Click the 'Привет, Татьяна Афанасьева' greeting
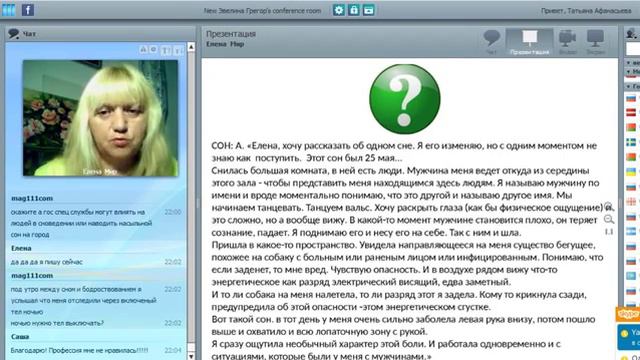 pyautogui.click(x=586, y=11)
